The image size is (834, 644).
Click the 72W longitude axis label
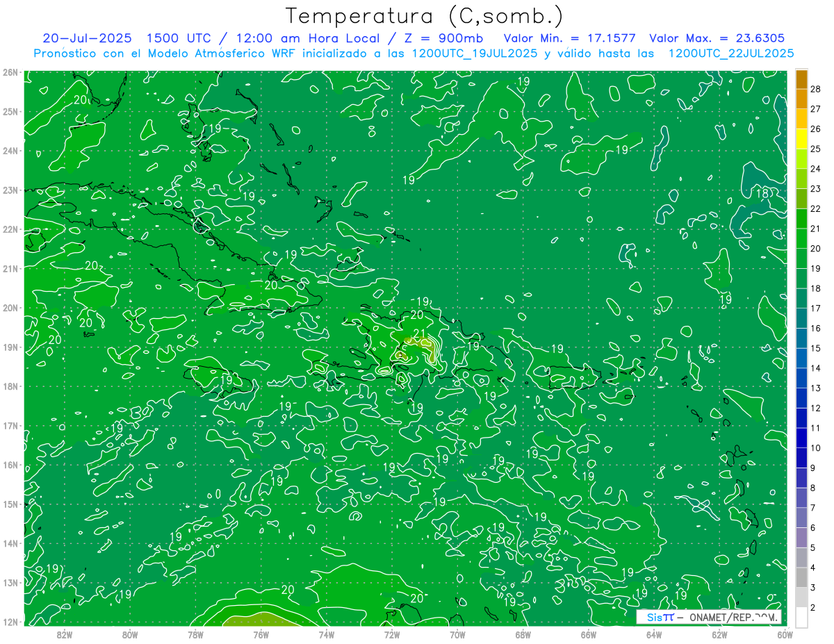[392, 634]
